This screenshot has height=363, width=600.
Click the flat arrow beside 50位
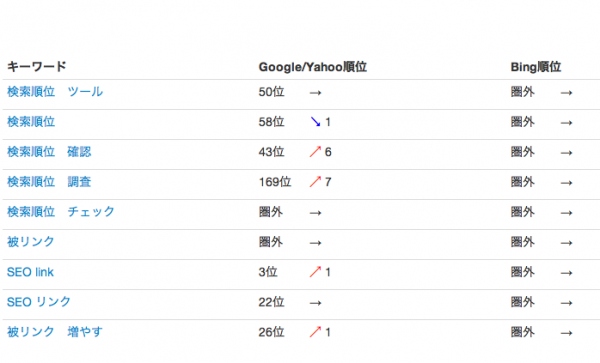tap(315, 93)
